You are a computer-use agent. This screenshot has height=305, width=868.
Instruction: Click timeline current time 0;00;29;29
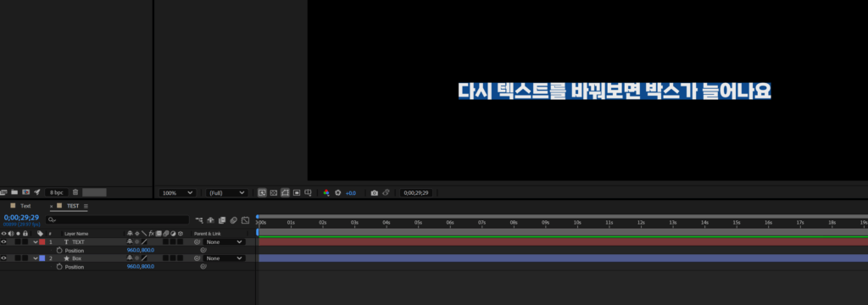coord(21,218)
